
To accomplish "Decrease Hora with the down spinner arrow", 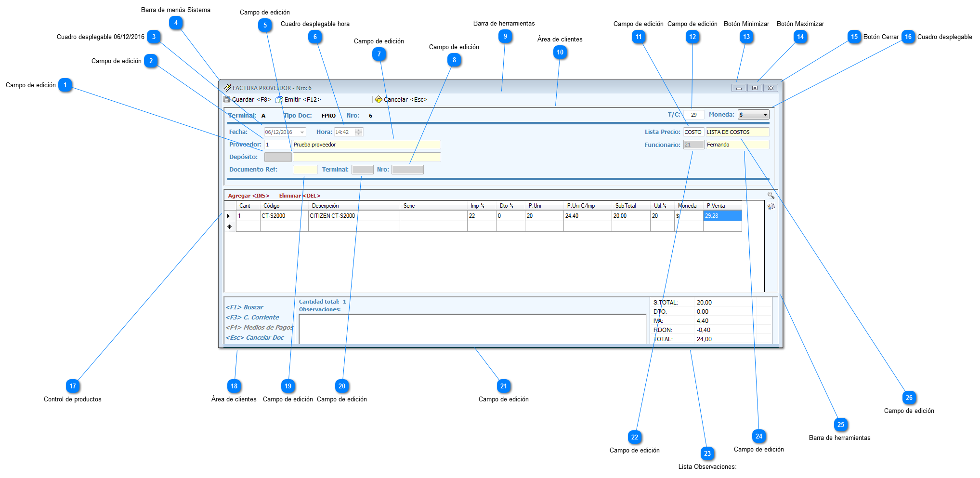I will click(x=358, y=134).
